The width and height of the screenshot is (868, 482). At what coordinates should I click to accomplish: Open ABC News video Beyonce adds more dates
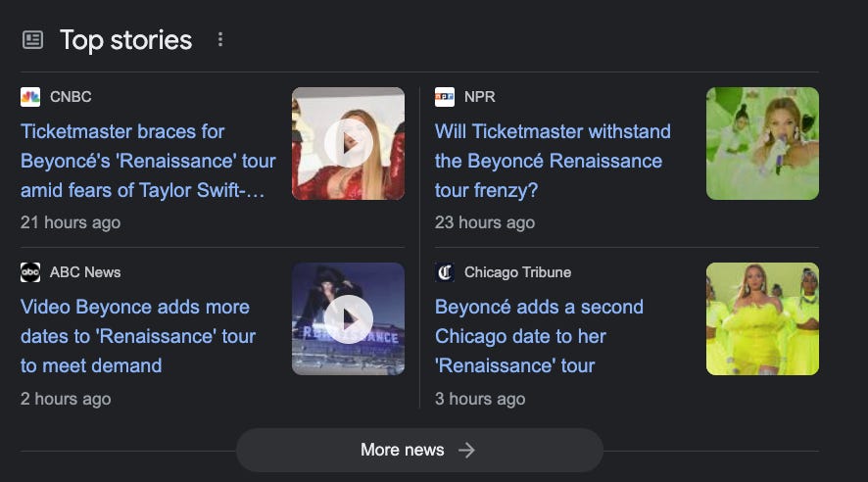pyautogui.click(x=138, y=336)
